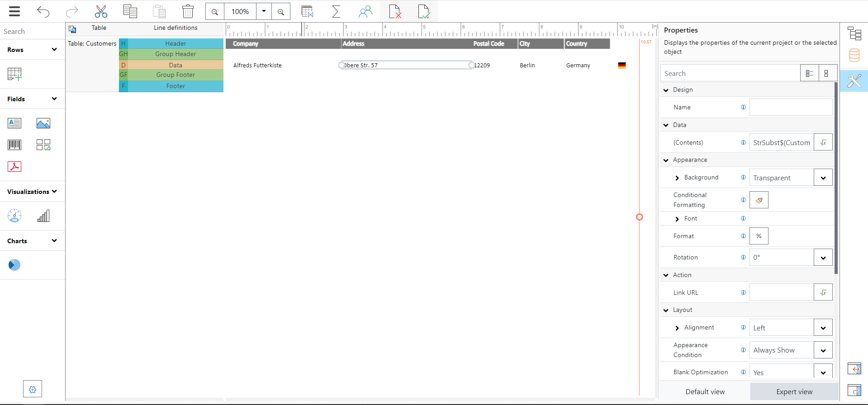868x405 pixels.
Task: Collapse the Data property group
Action: point(666,125)
